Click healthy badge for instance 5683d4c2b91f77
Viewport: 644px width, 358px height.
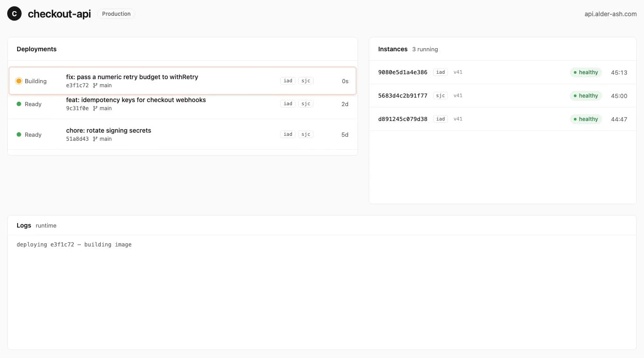pos(586,96)
